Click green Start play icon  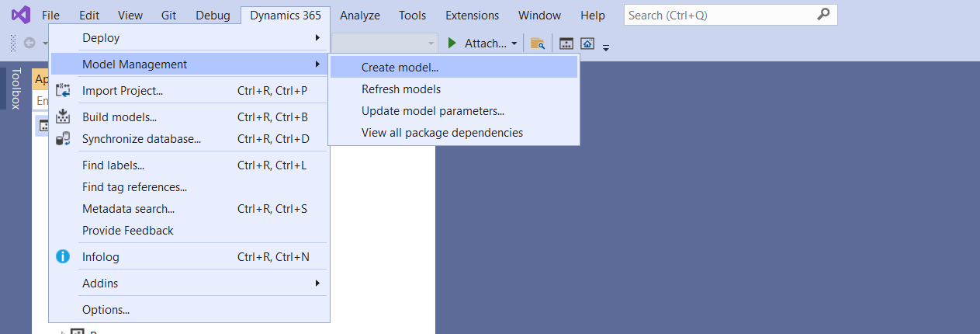pos(452,43)
